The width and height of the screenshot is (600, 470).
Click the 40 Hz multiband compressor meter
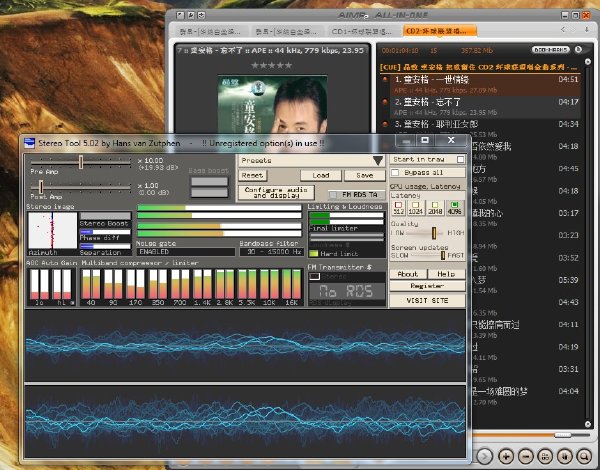coord(91,284)
